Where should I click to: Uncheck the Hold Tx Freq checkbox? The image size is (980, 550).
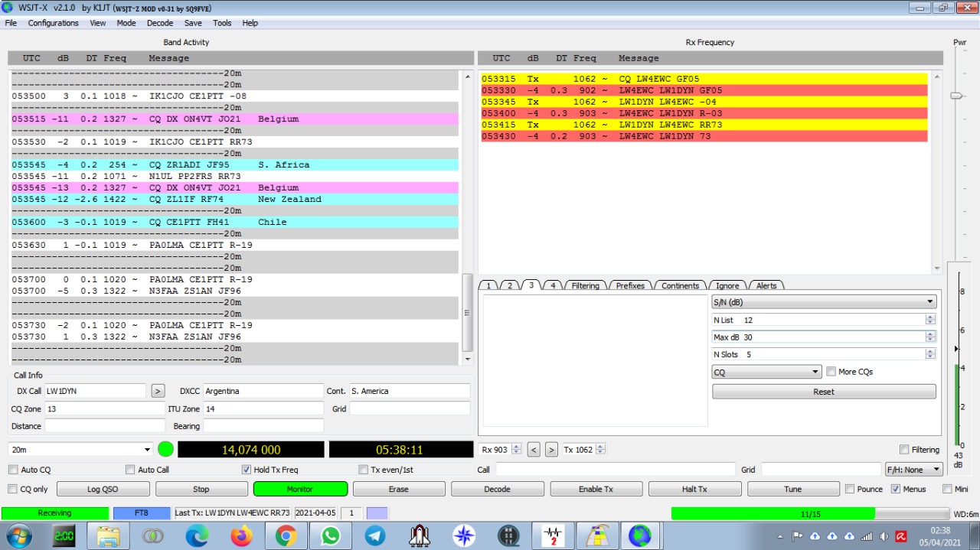(x=247, y=470)
